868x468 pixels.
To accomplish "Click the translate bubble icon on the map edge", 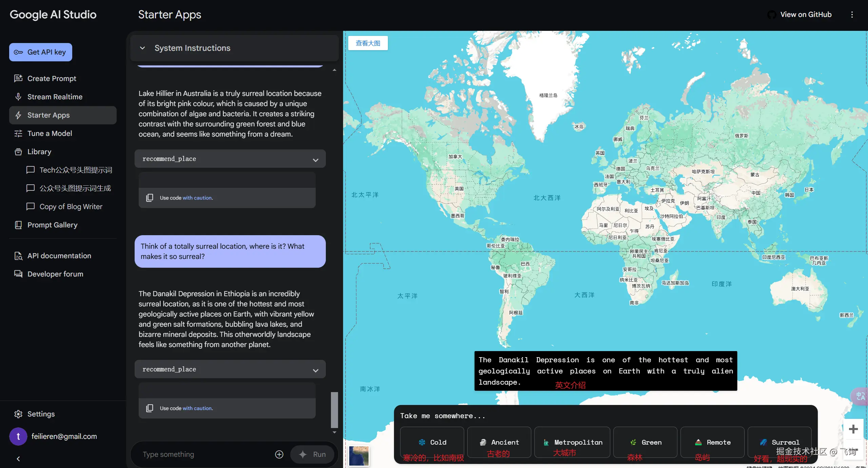I will [860, 396].
